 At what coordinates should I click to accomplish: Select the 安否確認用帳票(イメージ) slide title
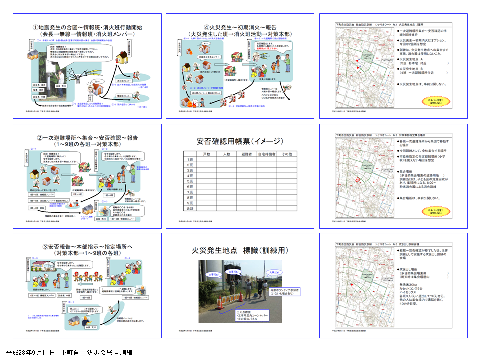[x=240, y=141]
